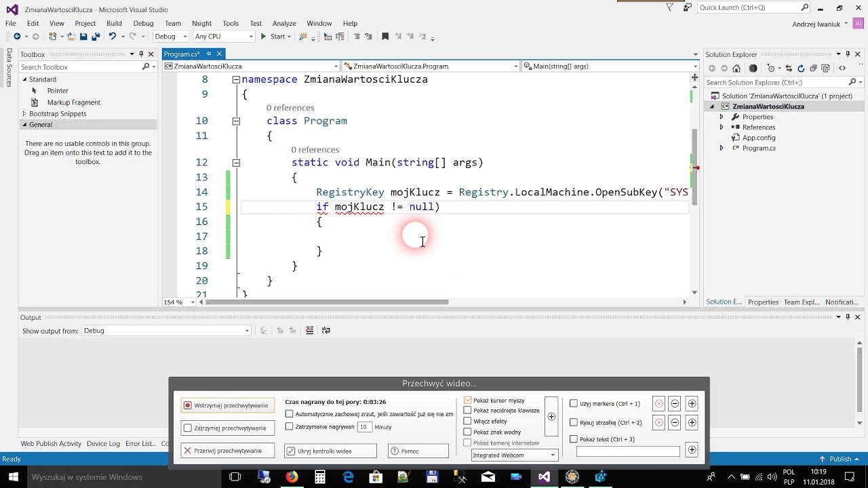Viewport: 868px width, 488px height.
Task: Click Ukryj kontrolki wideo button
Action: [x=330, y=451]
